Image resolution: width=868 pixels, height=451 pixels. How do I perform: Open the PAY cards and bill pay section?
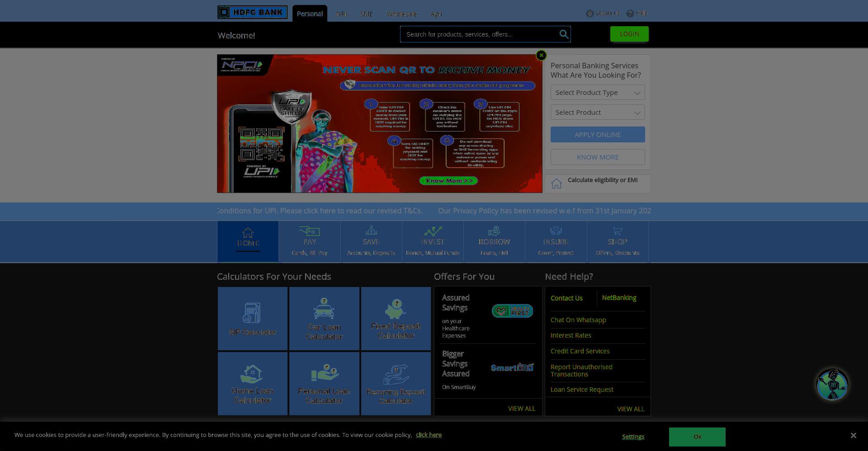click(310, 241)
